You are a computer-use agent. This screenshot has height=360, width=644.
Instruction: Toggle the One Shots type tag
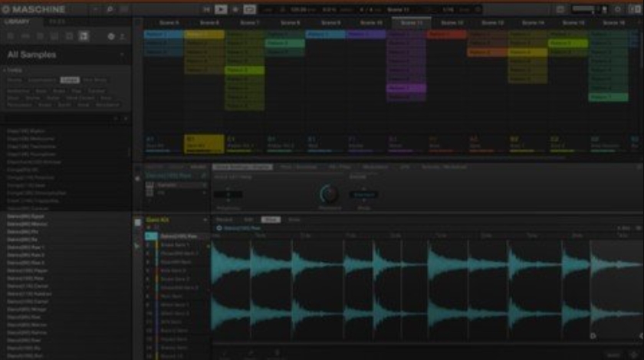pyautogui.click(x=95, y=80)
